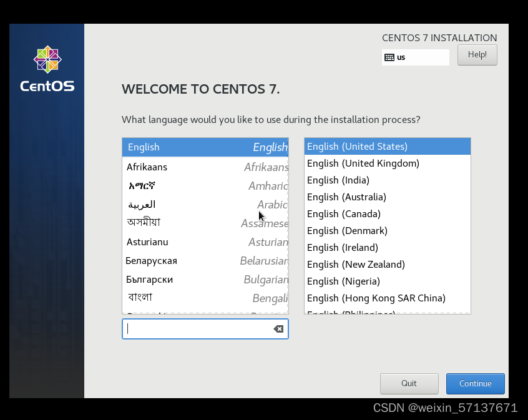Screen dimensions: 528x420
Task: Continue to the next installation step
Action: pos(475,384)
